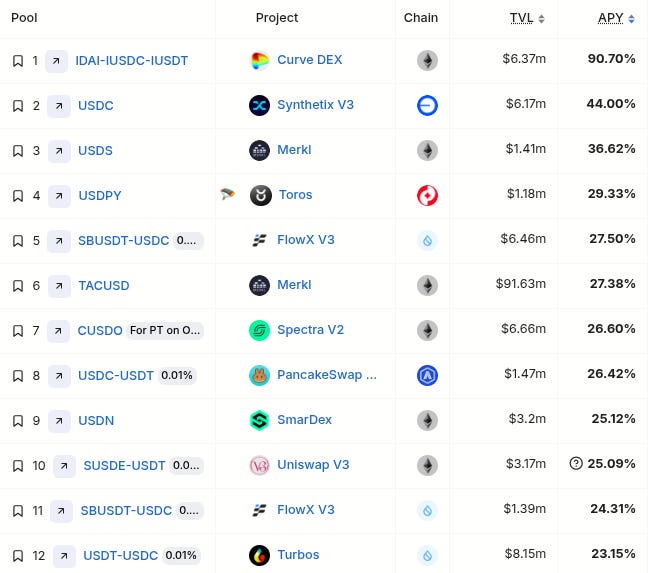The image size is (648, 573).
Task: Click the 0.01% fee badge on USDC-USDT
Action: pos(177,376)
